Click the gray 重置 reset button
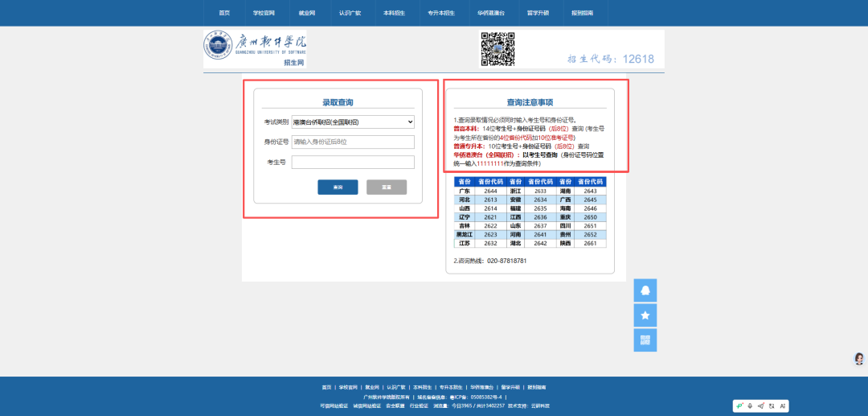This screenshot has height=416, width=868. point(387,187)
